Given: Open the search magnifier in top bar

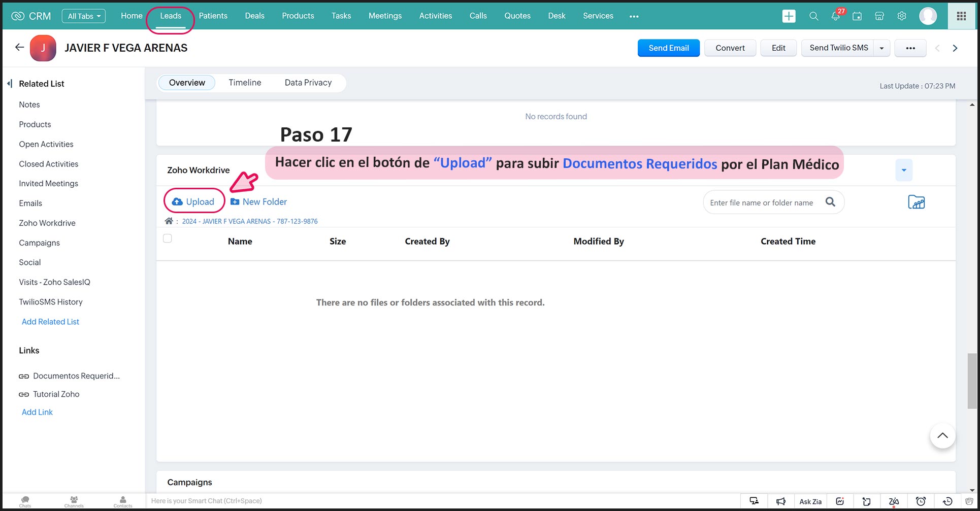Looking at the screenshot, I should [813, 16].
